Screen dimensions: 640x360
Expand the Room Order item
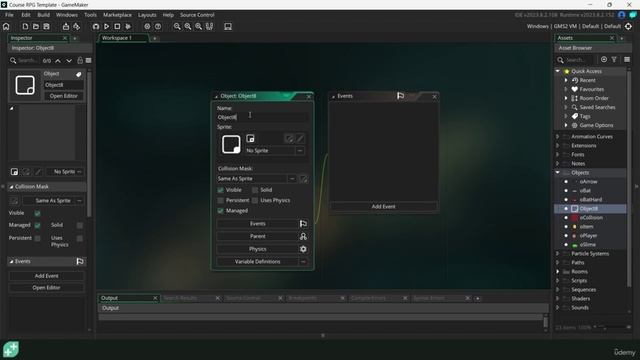coord(566,98)
